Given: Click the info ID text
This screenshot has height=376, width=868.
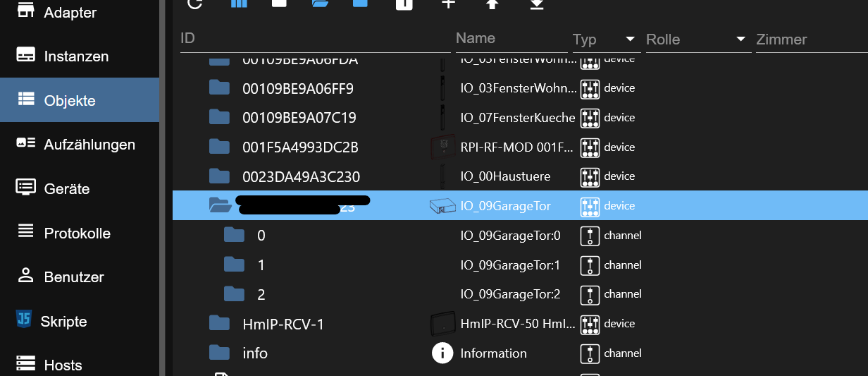Looking at the screenshot, I should 255,353.
